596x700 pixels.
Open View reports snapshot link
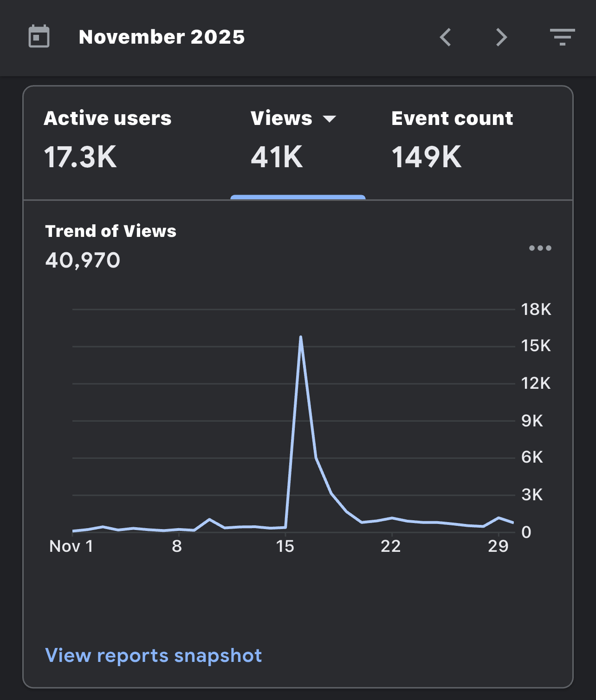pos(154,655)
